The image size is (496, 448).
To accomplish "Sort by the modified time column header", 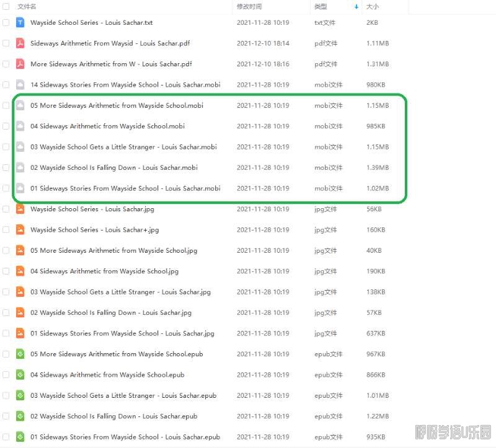I will pos(249,7).
